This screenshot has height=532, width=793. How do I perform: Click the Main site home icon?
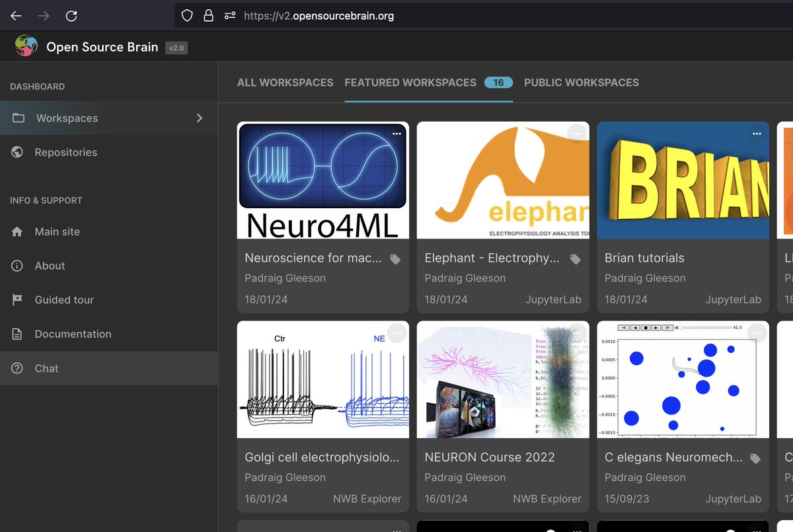tap(17, 232)
